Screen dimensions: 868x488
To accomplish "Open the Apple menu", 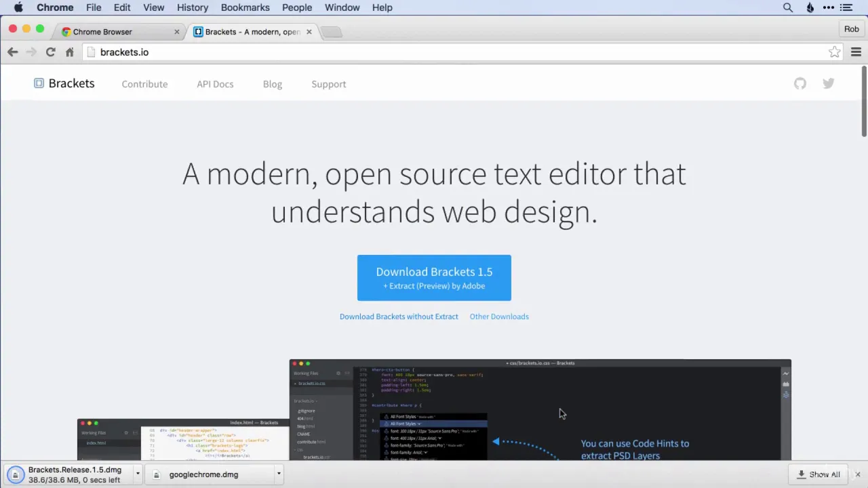I will pyautogui.click(x=18, y=7).
